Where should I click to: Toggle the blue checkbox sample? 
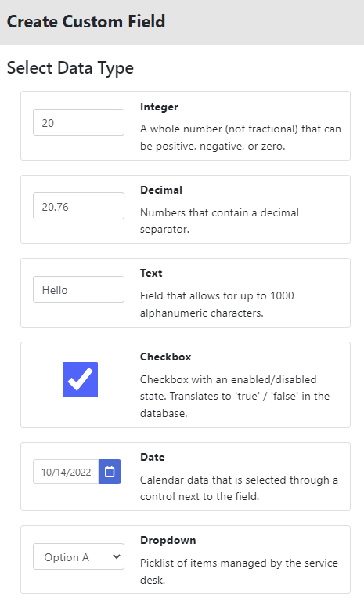[x=80, y=379]
